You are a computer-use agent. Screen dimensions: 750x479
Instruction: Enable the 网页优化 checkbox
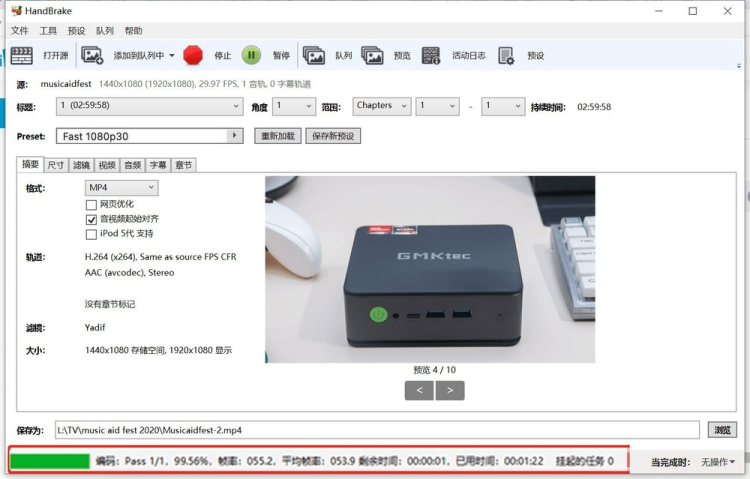click(91, 205)
